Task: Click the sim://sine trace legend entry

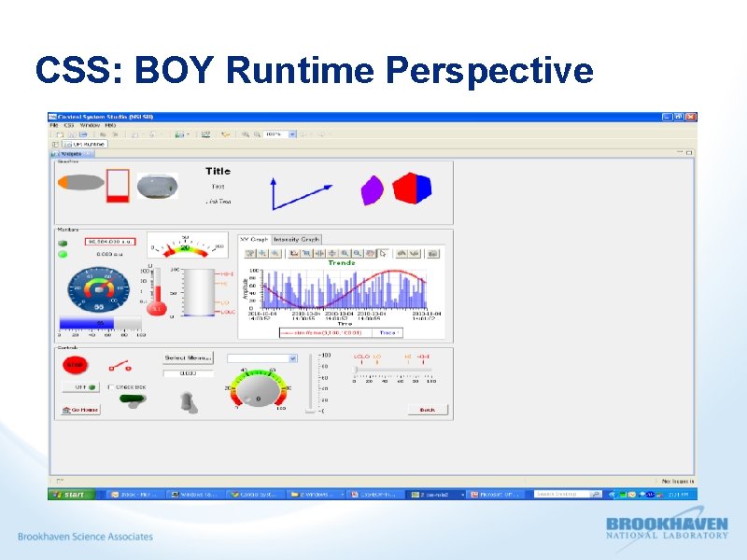Action: coord(326,332)
